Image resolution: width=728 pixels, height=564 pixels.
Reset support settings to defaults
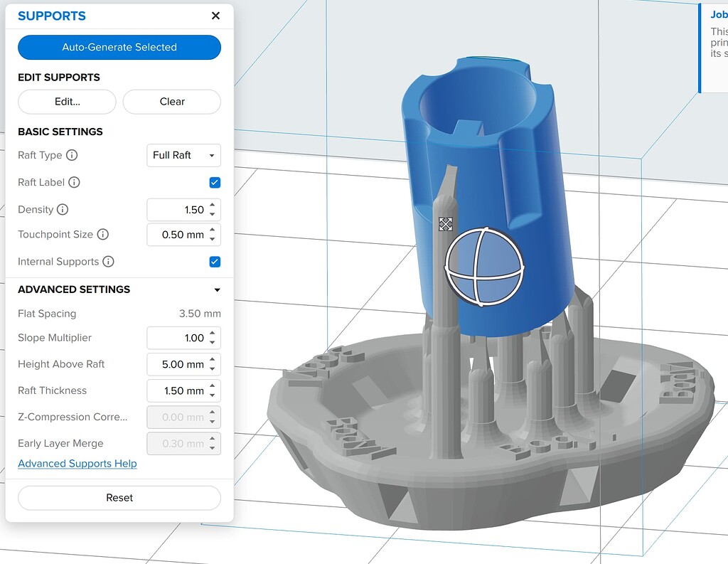pos(119,498)
